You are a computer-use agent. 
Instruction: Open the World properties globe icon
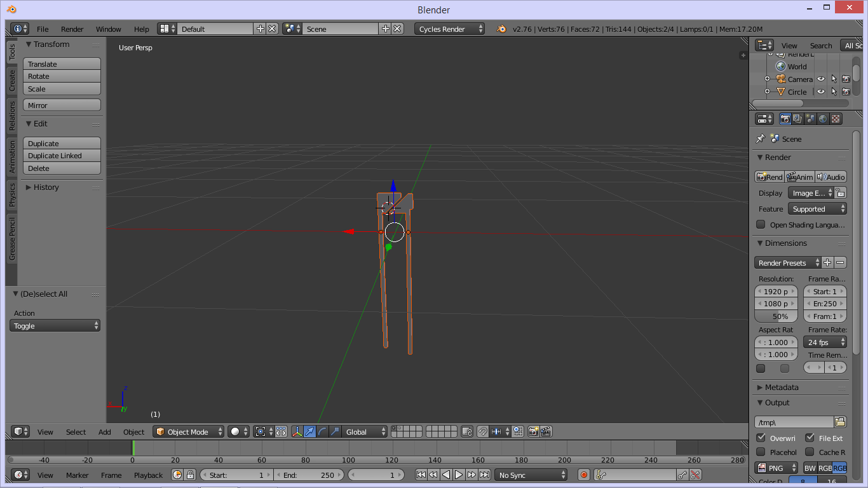coord(823,119)
